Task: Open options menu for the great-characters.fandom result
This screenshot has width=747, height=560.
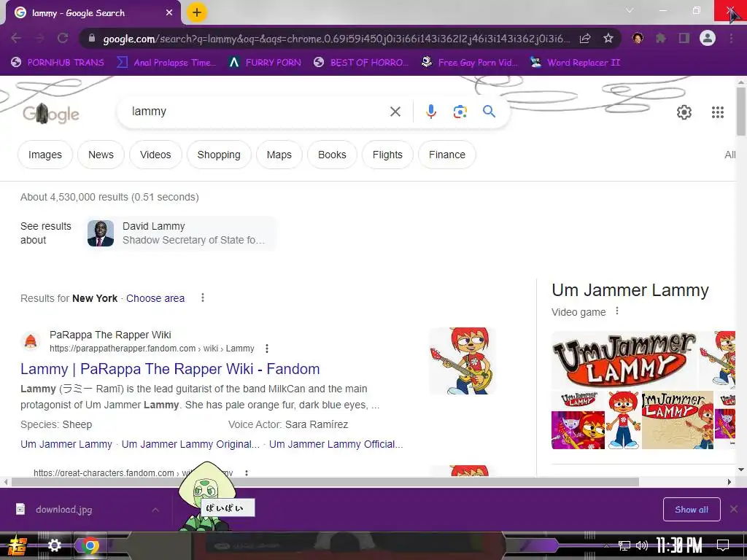Action: tap(247, 472)
